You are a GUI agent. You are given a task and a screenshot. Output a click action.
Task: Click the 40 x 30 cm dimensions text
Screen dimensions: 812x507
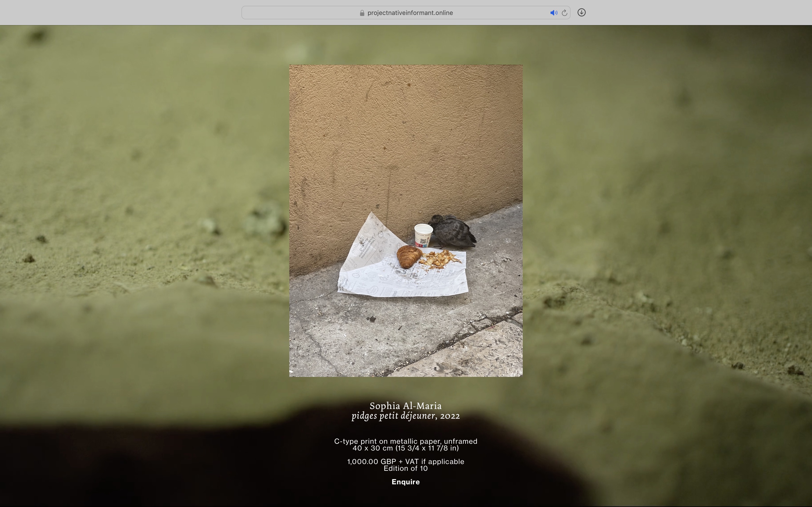[x=406, y=448]
